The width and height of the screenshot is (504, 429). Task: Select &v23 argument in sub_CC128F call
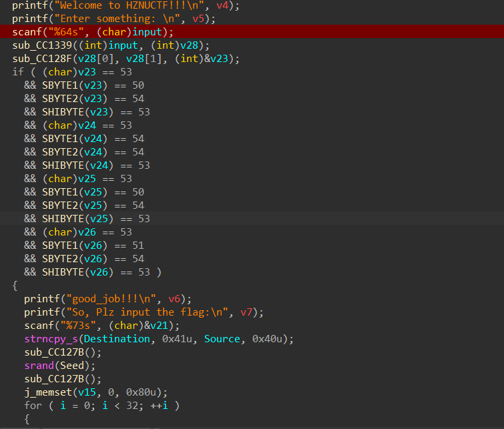click(216, 59)
